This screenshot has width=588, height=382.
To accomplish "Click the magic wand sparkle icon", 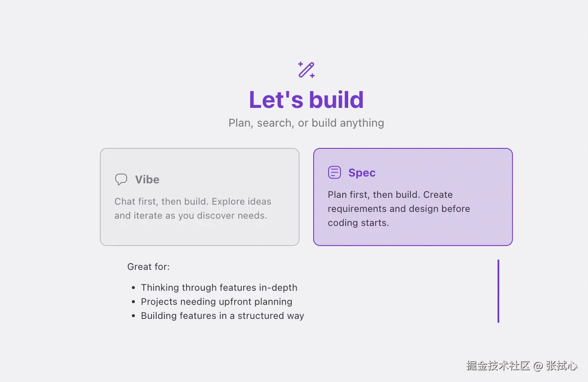I will [306, 70].
